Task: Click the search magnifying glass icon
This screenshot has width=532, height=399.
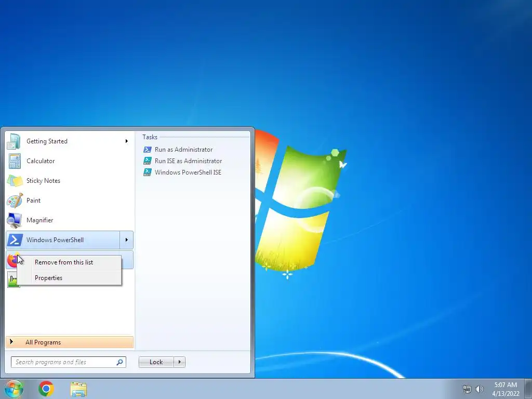Action: [x=120, y=362]
